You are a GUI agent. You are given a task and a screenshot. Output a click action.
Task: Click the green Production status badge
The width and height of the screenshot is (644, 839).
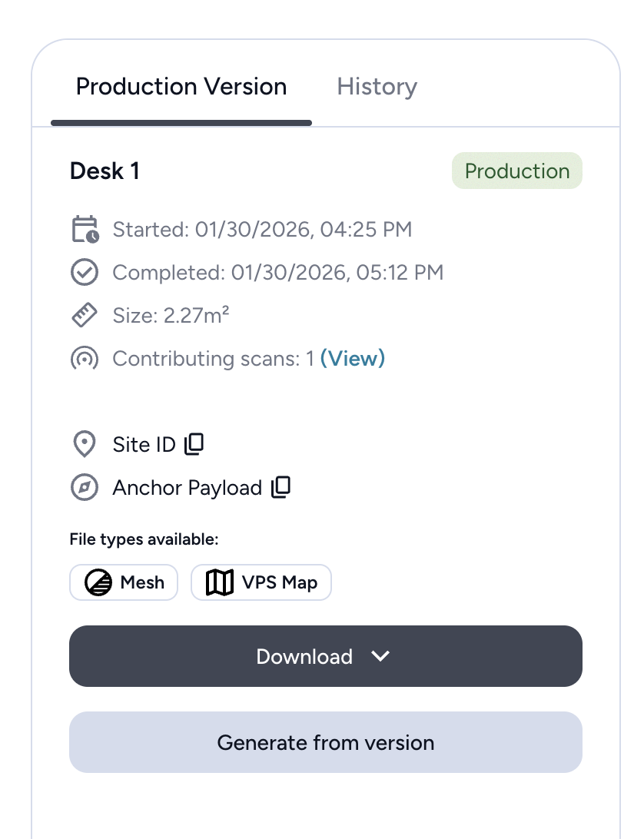pyautogui.click(x=516, y=171)
